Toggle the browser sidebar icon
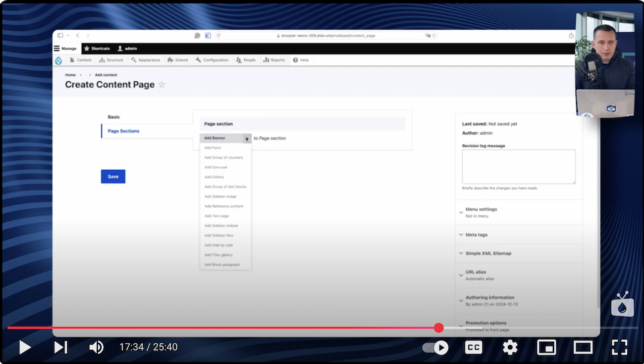Viewport: 644px width, 364px height. (60, 36)
